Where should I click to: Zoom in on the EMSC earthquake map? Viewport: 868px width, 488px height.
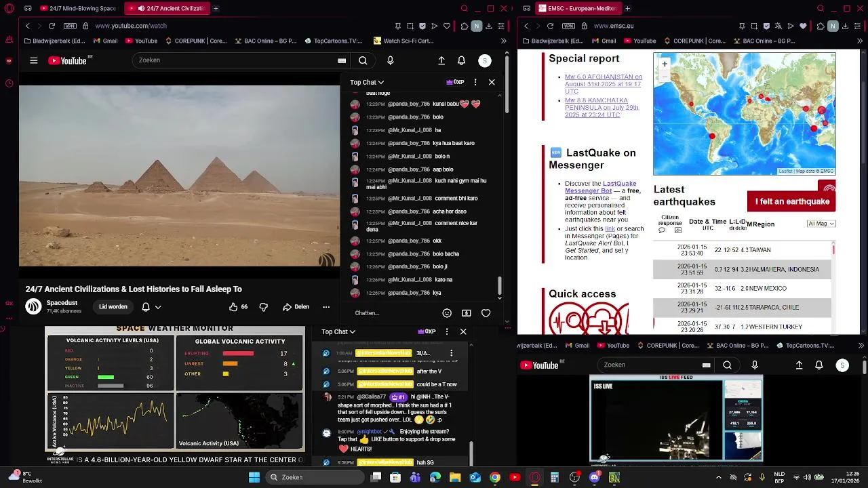tap(665, 64)
